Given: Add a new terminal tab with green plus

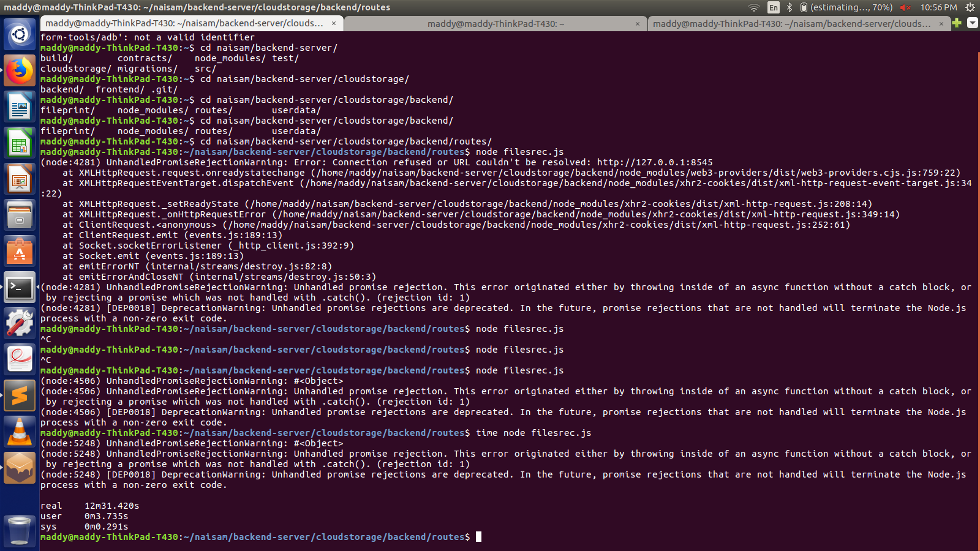Looking at the screenshot, I should coord(957,23).
